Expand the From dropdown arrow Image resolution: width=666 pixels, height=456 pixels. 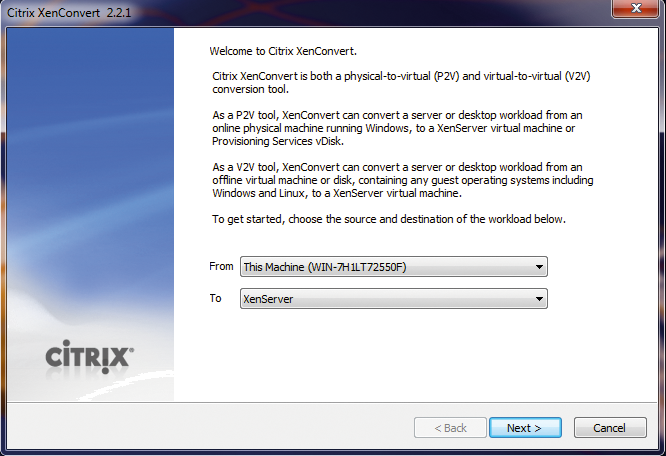coord(540,267)
